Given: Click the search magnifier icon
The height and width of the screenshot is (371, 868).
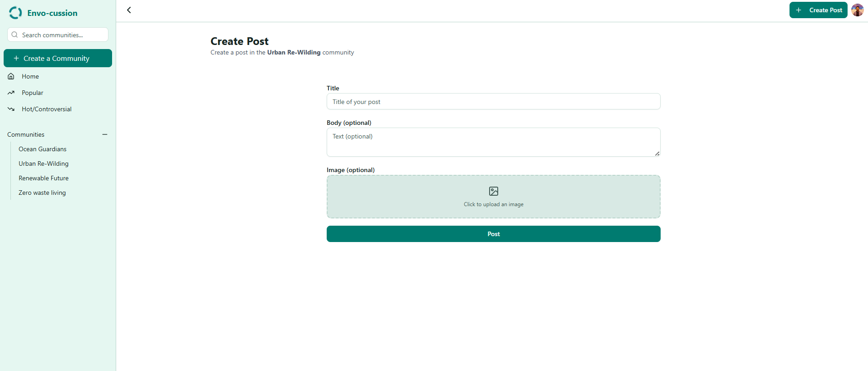Looking at the screenshot, I should click(x=15, y=35).
